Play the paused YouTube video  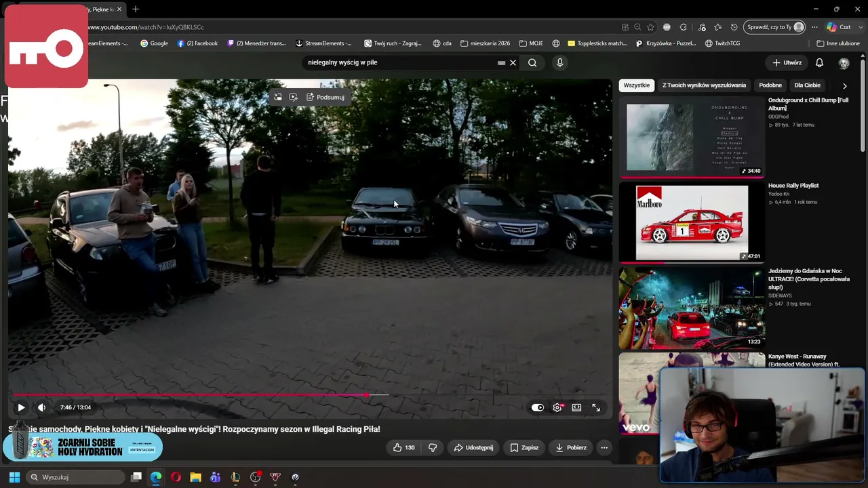pyautogui.click(x=21, y=407)
